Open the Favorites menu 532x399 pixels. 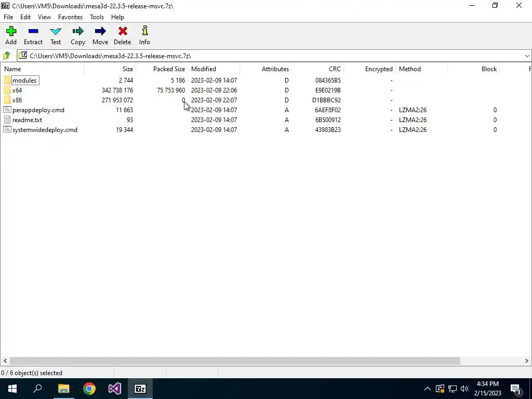[70, 17]
